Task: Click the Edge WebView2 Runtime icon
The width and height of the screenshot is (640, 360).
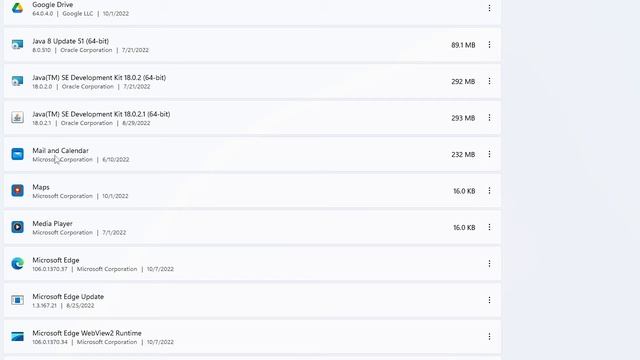Action: [x=17, y=336]
